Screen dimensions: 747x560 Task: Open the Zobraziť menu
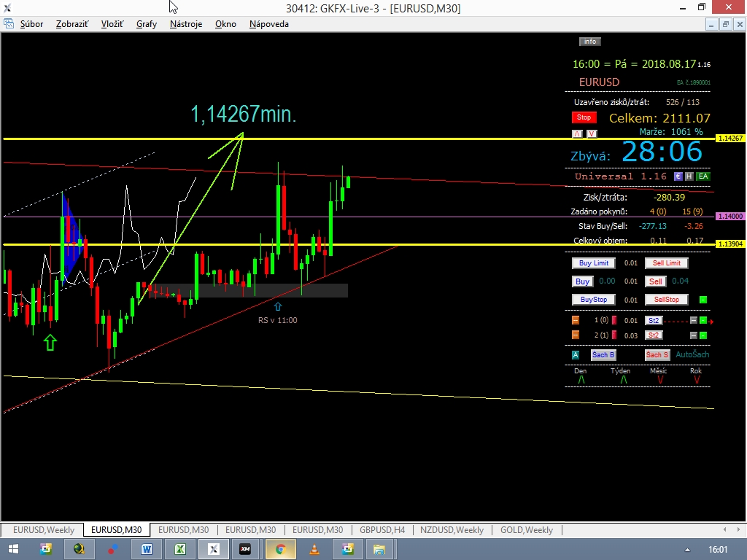point(72,24)
